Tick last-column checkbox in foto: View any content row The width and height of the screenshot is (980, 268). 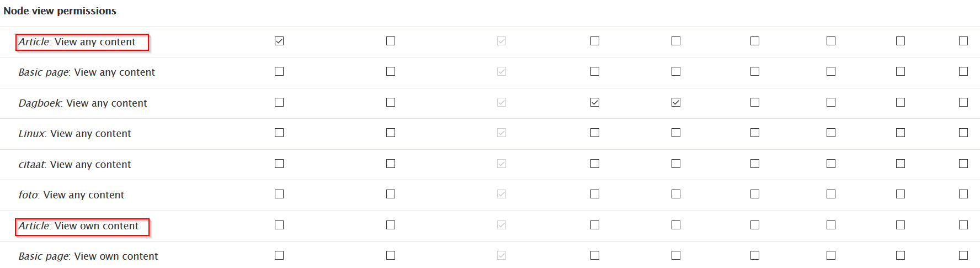point(963,194)
